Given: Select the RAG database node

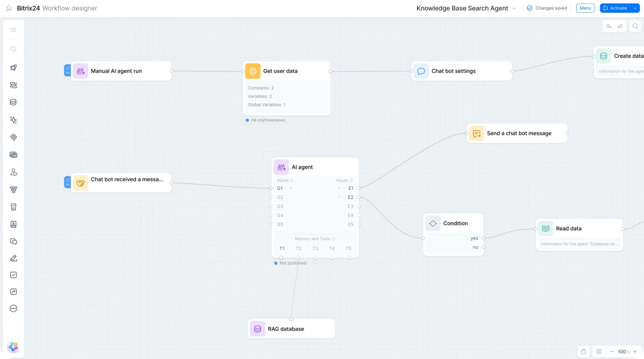Looking at the screenshot, I should pos(291,329).
